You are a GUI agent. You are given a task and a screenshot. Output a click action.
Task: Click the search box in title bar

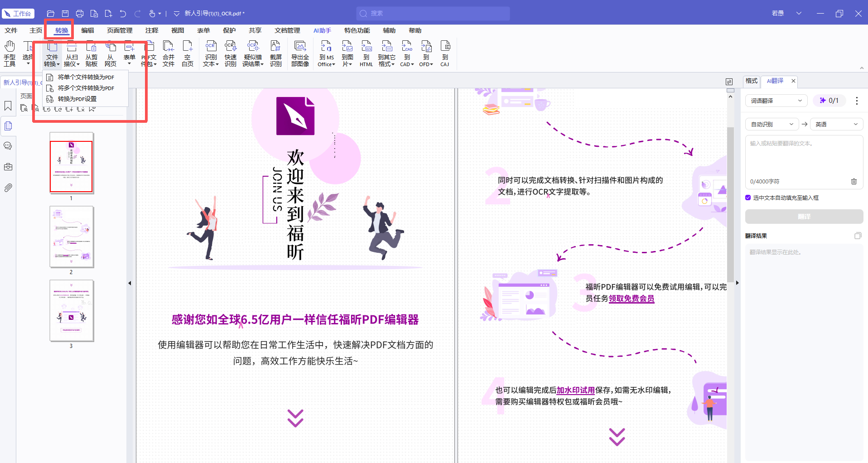coord(433,14)
